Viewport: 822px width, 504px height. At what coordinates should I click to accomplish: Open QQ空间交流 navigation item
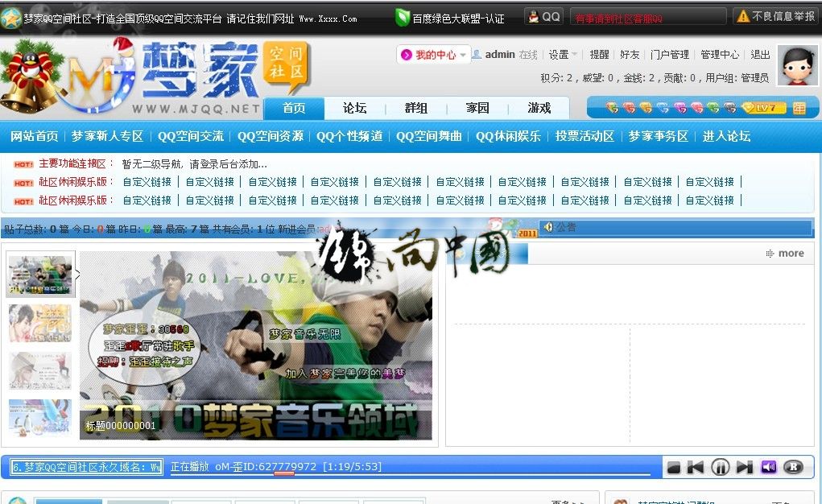[191, 136]
